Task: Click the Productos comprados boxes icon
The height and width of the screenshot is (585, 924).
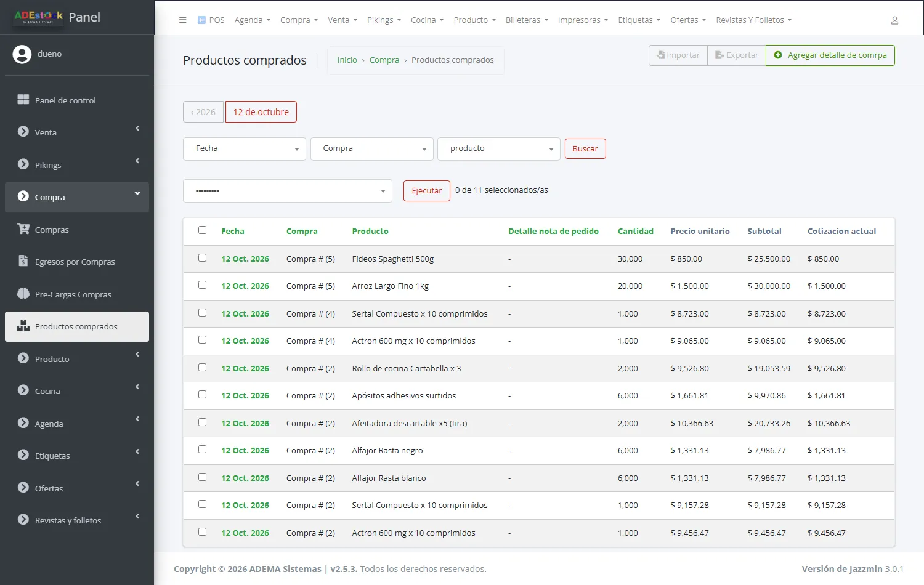Action: (23, 326)
